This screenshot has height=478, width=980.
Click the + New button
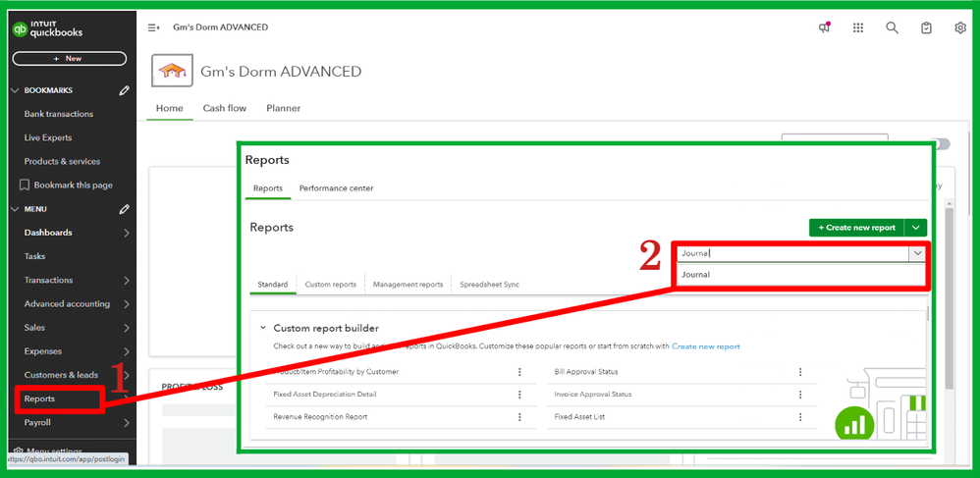(x=70, y=59)
